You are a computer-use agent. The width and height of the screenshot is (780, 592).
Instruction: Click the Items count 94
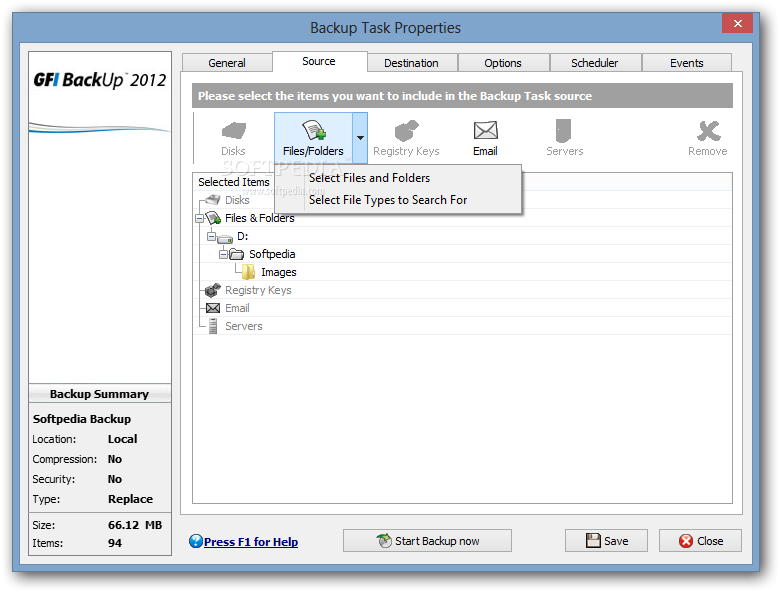click(115, 543)
